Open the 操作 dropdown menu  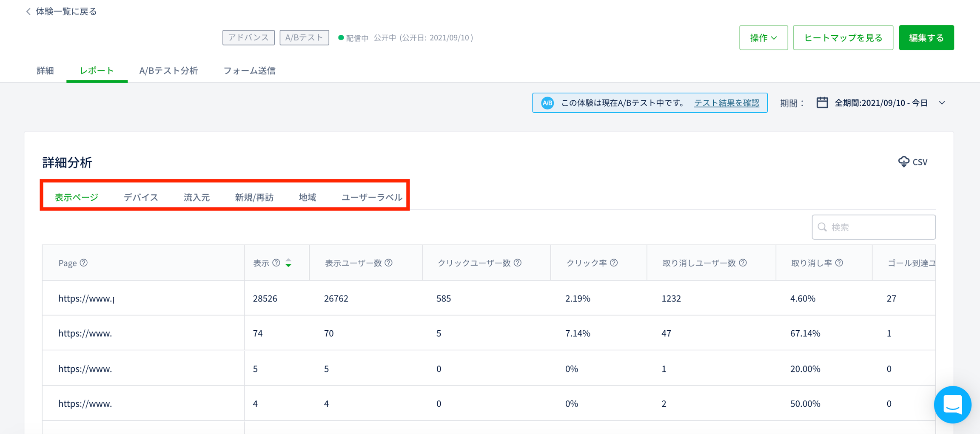pos(763,38)
